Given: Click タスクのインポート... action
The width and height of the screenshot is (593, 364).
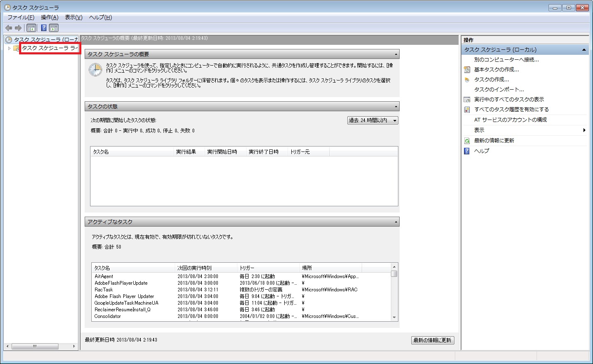Looking at the screenshot, I should click(499, 90).
